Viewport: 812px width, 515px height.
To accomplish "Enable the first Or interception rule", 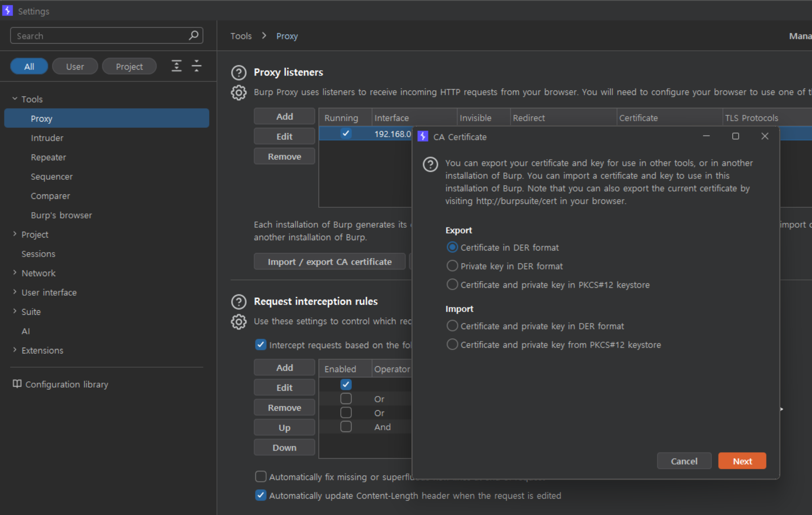I will click(x=346, y=399).
